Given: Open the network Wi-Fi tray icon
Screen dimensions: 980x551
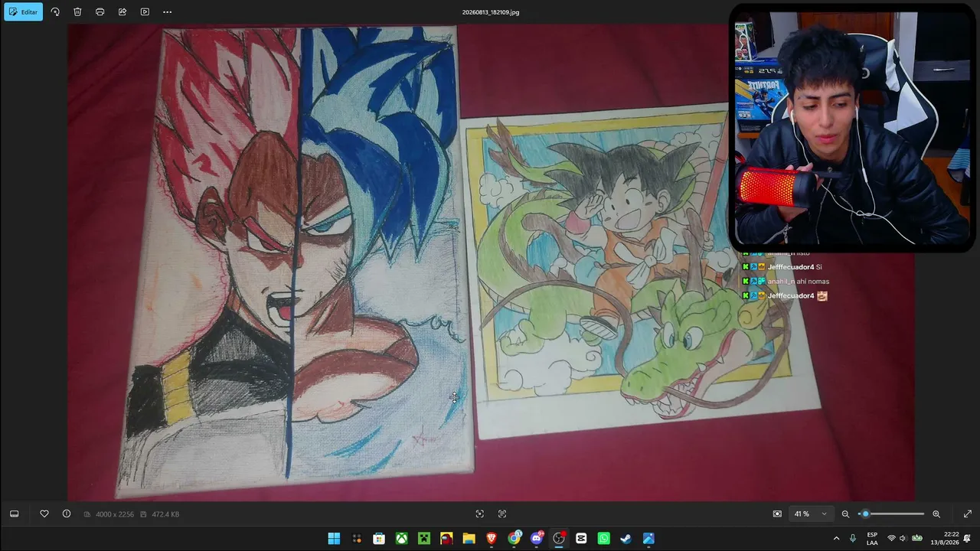Looking at the screenshot, I should 890,539.
